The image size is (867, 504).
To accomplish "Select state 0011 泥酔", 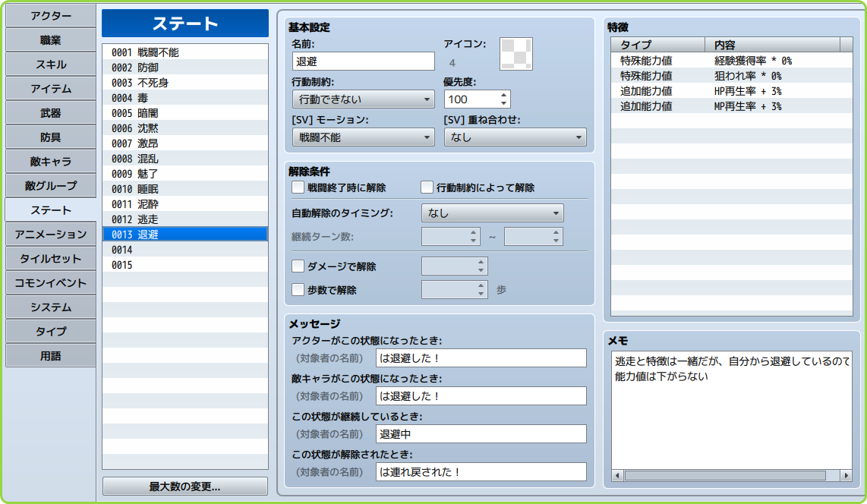I will pyautogui.click(x=185, y=204).
